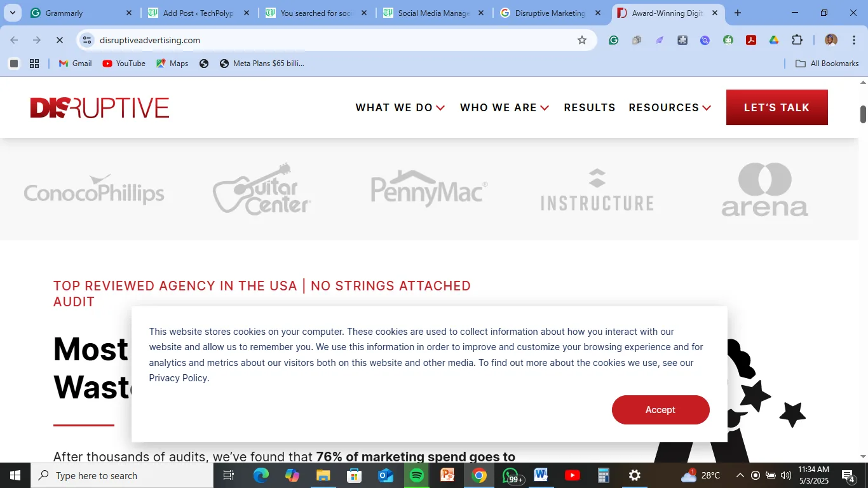The height and width of the screenshot is (488, 868).
Task: Open a new browser tab
Action: pos(737,13)
